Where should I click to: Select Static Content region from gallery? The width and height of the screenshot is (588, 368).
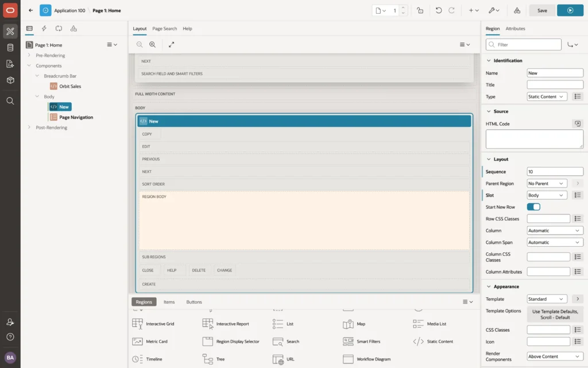(433, 342)
